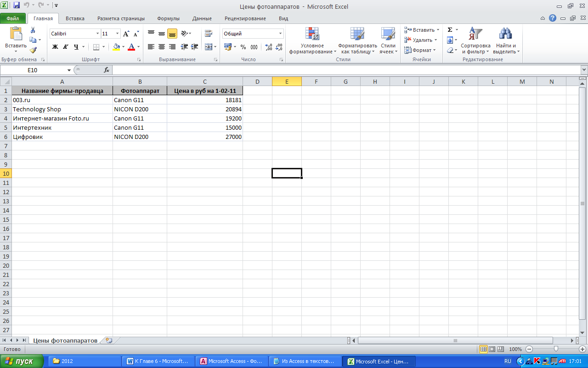This screenshot has height=368, width=588.
Task: Switch to the Данные tab
Action: click(x=202, y=18)
